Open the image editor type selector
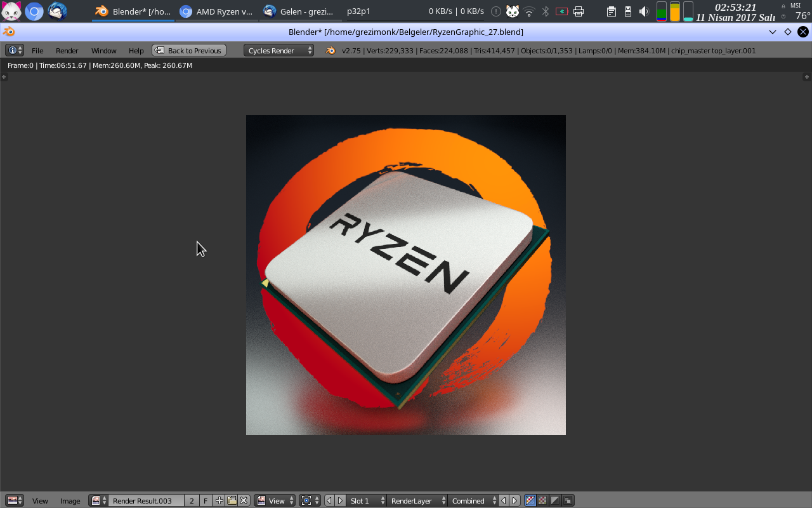The width and height of the screenshot is (812, 508). [14, 500]
